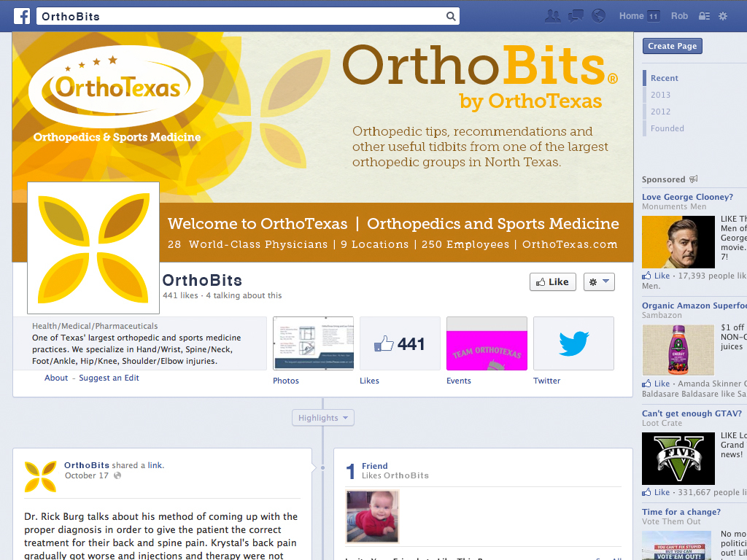Image resolution: width=747 pixels, height=560 pixels.
Task: Click the OrthoBits profile picture
Action: pos(93,248)
